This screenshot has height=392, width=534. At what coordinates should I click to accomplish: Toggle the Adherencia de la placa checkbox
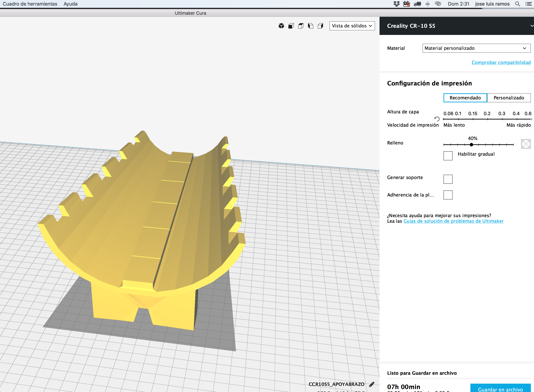[x=448, y=195]
